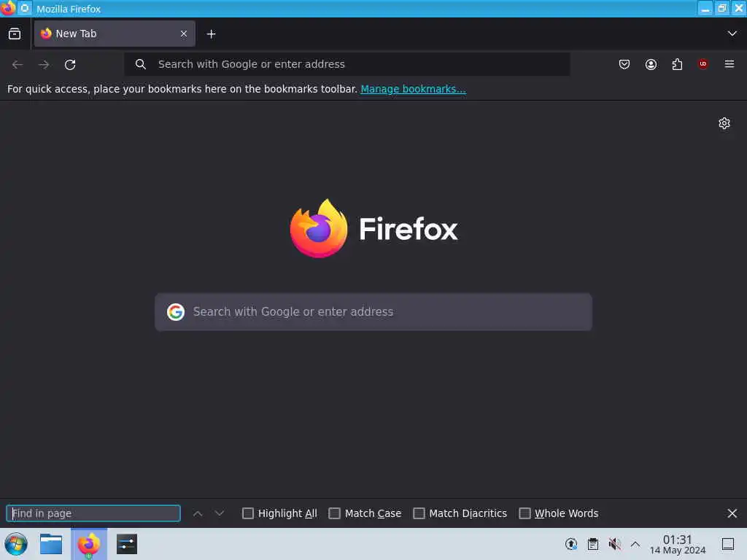Viewport: 747px width, 560px height.
Task: Click the Firefox icon in the title bar
Action: pos(8,8)
